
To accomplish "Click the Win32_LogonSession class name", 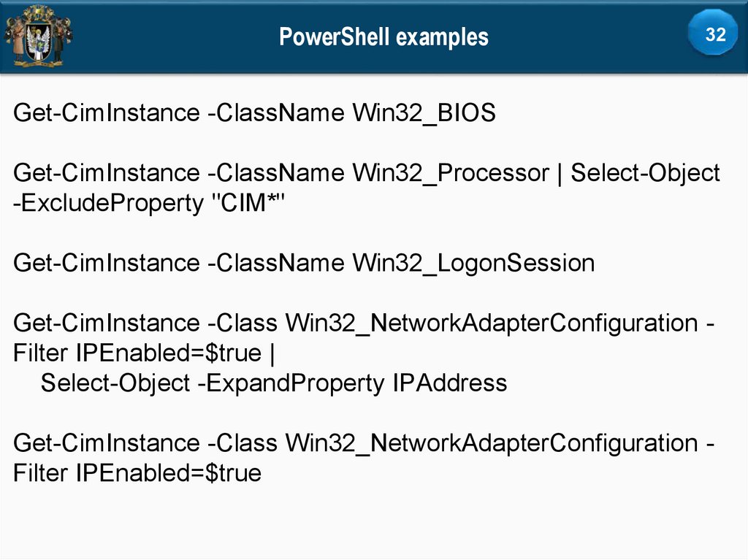I will point(473,263).
